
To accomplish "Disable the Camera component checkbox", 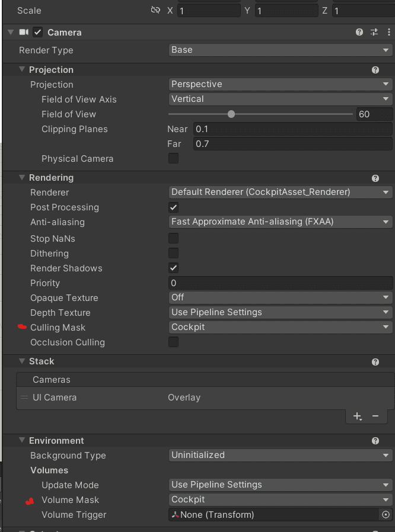I will point(38,32).
